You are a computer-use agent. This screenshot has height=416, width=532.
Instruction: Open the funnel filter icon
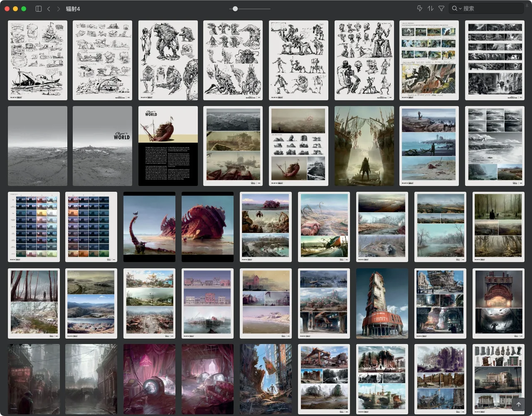tap(441, 8)
